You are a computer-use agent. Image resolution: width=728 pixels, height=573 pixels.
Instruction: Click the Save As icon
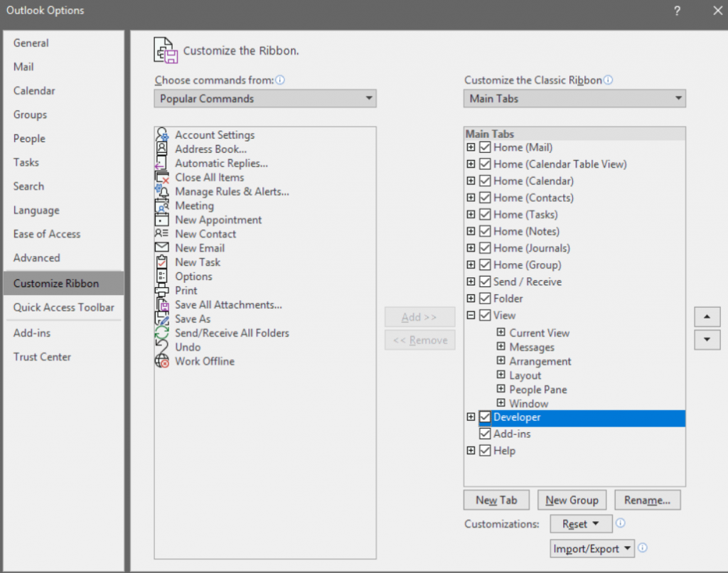tap(161, 318)
